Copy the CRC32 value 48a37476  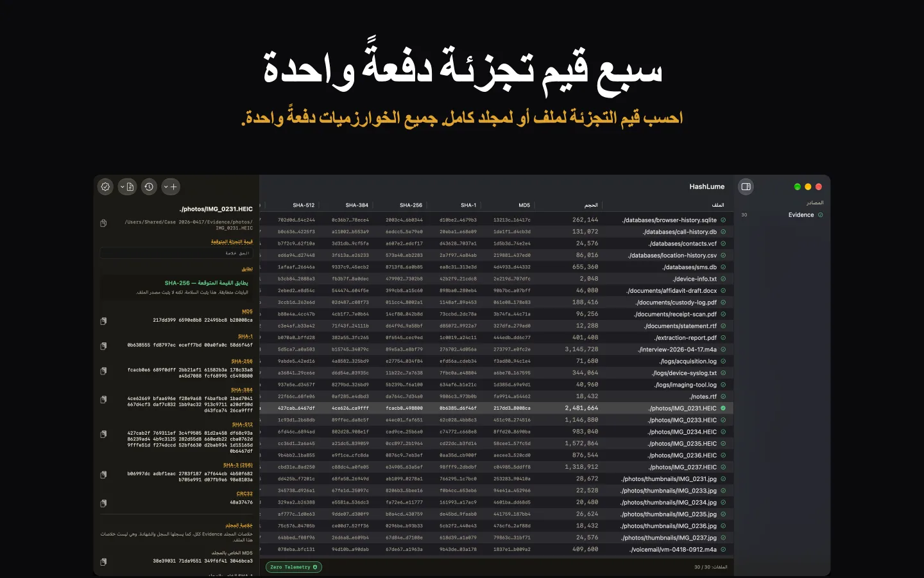click(x=103, y=502)
